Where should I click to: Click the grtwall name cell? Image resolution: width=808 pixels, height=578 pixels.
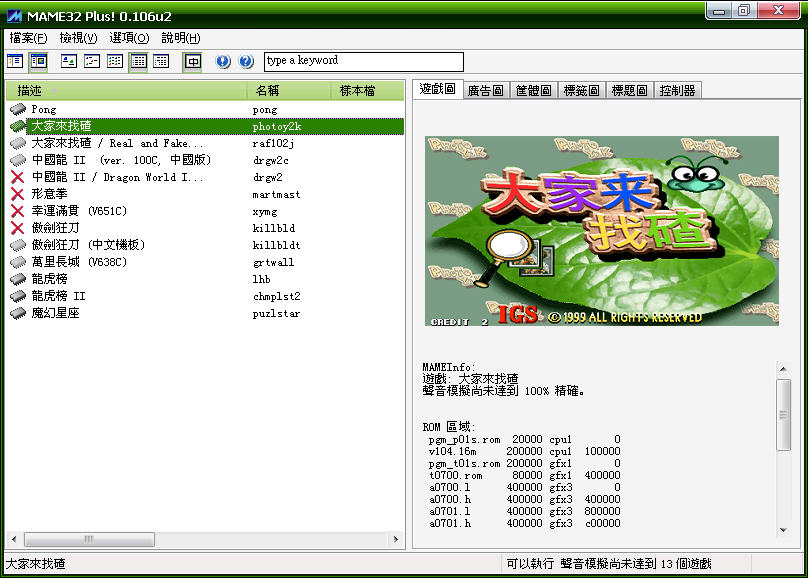click(x=274, y=262)
